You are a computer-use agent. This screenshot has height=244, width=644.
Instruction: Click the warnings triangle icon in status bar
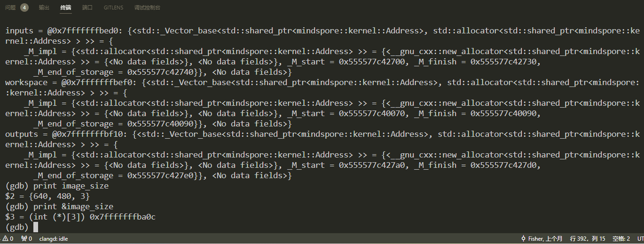pyautogui.click(x=5, y=239)
